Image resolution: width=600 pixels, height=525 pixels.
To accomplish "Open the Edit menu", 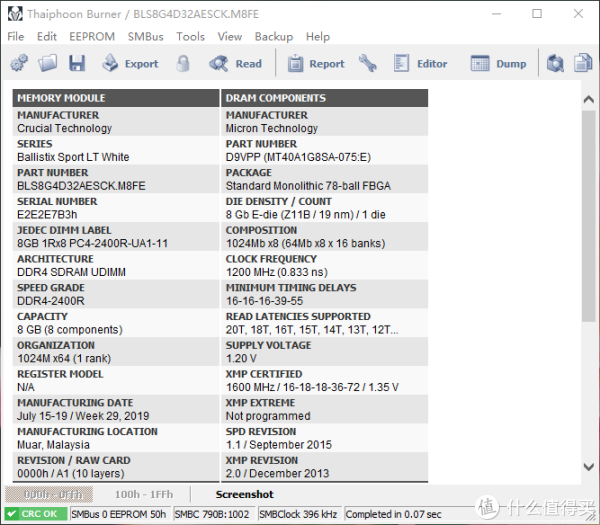I will point(47,37).
